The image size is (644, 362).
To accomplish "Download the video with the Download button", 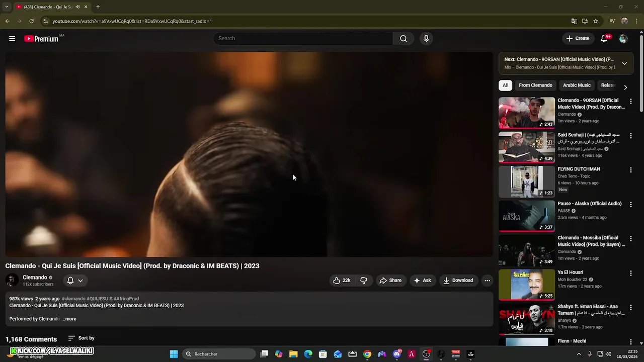I will point(458,281).
